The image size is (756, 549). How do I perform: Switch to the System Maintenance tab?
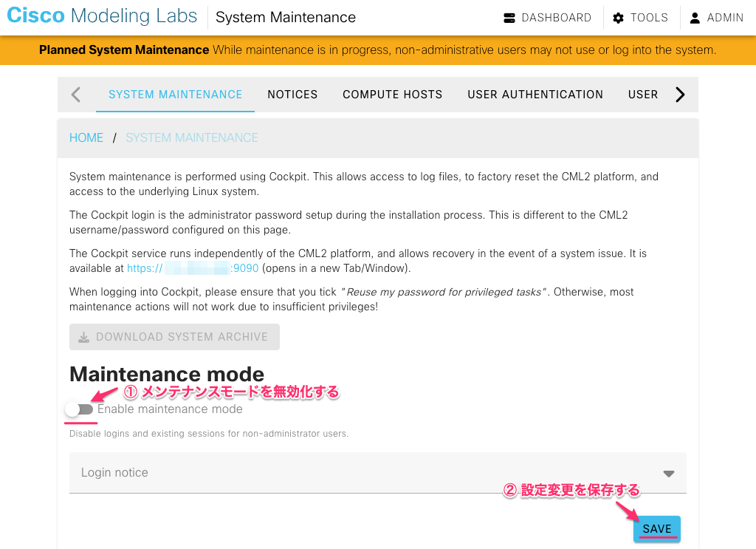pyautogui.click(x=175, y=95)
